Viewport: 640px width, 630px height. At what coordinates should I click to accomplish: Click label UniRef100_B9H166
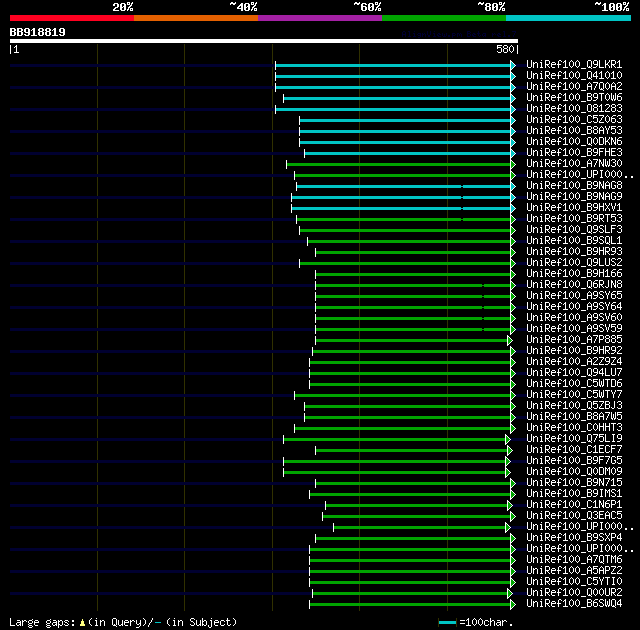click(574, 274)
